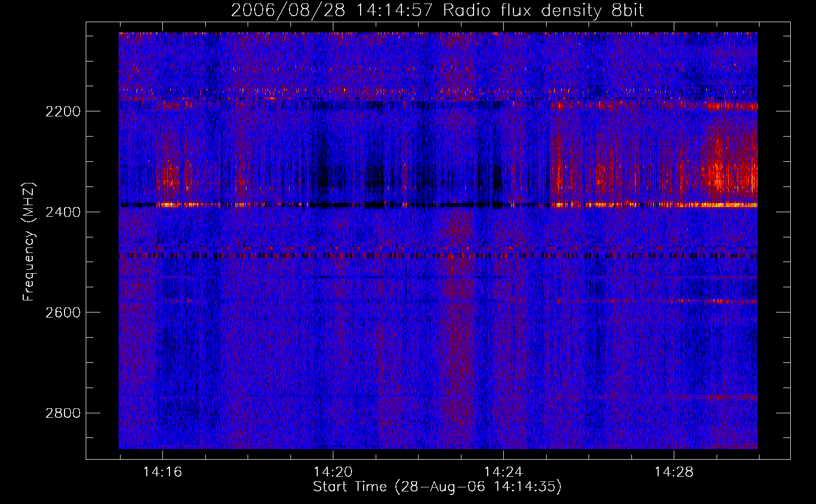This screenshot has width=816, height=504.
Task: Click the 14:16 time axis label
Action: [x=162, y=472]
